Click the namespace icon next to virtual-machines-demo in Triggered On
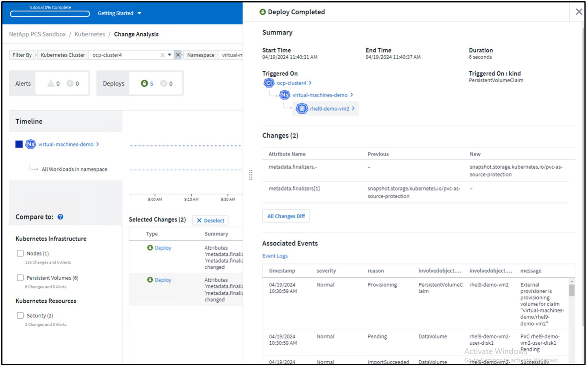Image resolution: width=588 pixels, height=367 pixels. [284, 95]
